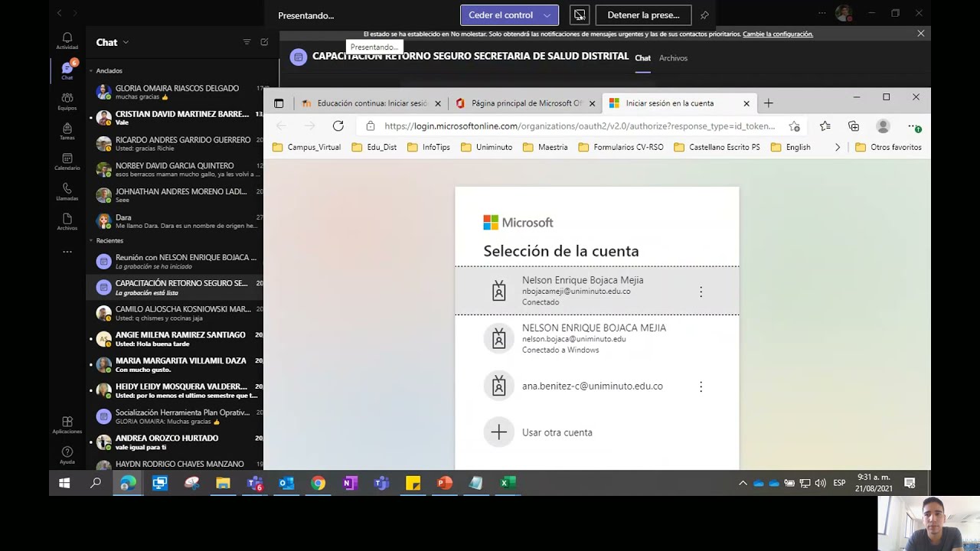Show hidden system tray icons

(x=743, y=483)
